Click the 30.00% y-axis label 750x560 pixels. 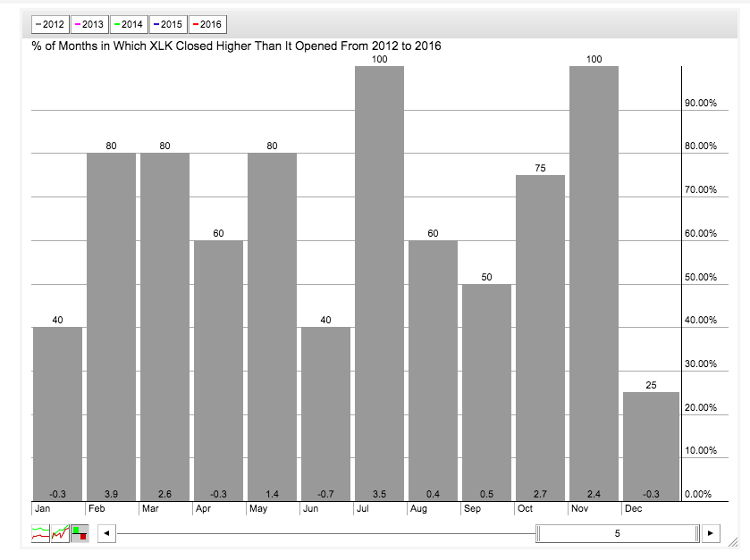pyautogui.click(x=701, y=364)
